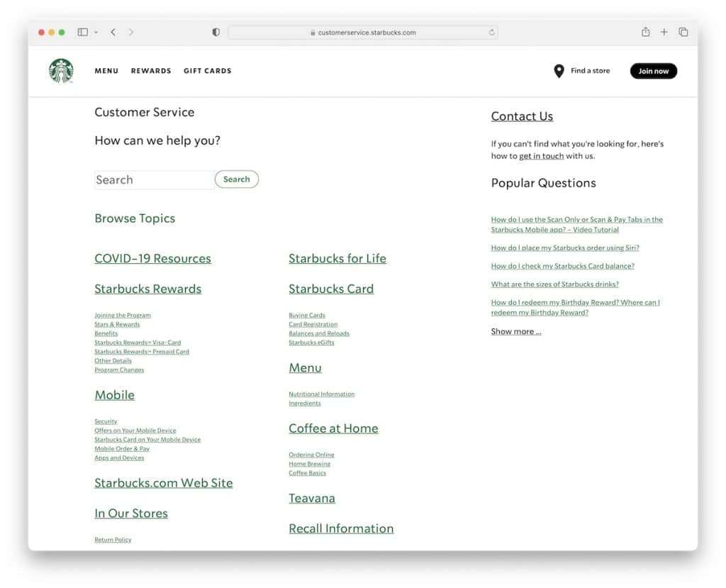This screenshot has height=588, width=726.
Task: Open the Siri ordering question
Action: 565,248
